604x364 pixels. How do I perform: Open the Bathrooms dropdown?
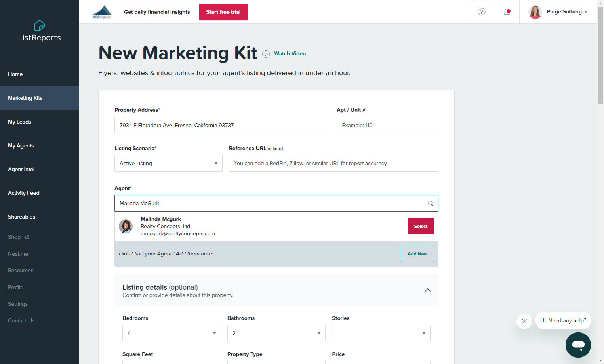click(x=276, y=333)
